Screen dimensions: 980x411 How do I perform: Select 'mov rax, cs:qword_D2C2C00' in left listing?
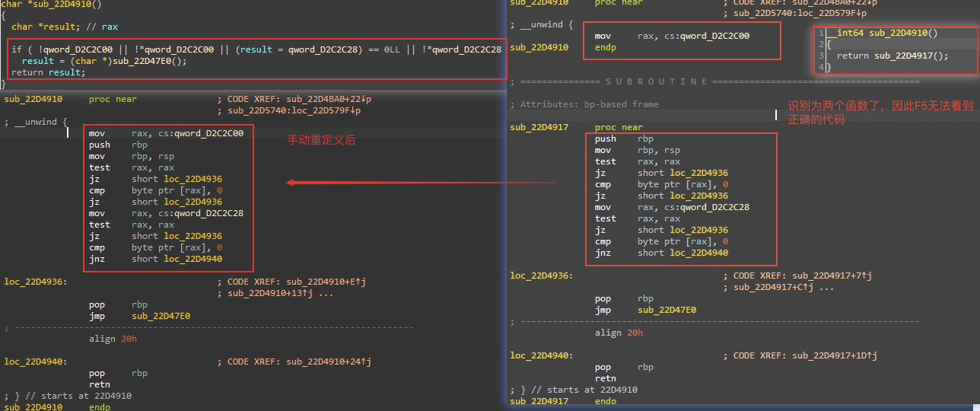pyautogui.click(x=166, y=133)
